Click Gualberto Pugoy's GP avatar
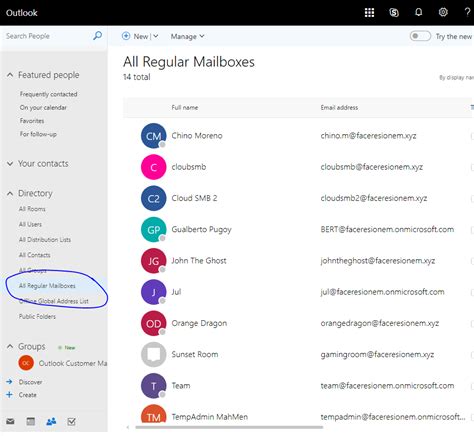The width and height of the screenshot is (474, 436). (x=153, y=229)
